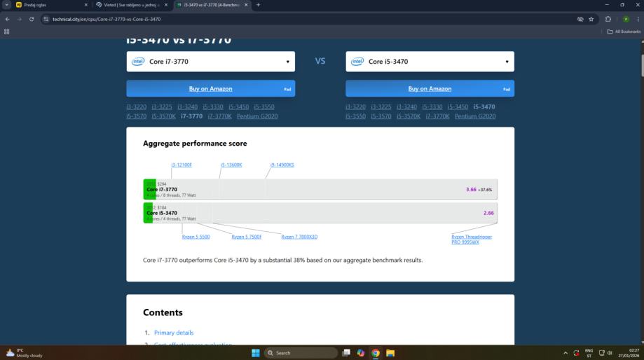Click the page vertical scrollbar thumb
The image size is (644, 360).
[641, 65]
